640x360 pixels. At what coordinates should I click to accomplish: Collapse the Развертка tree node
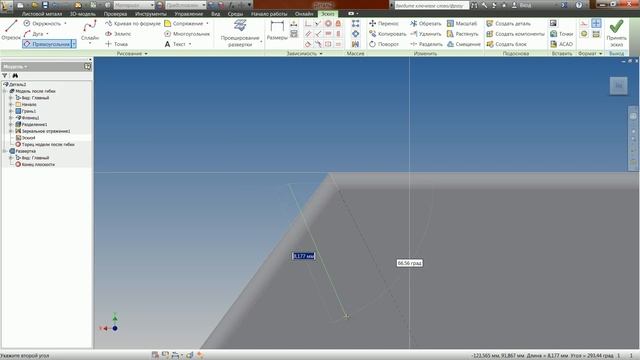coord(5,151)
